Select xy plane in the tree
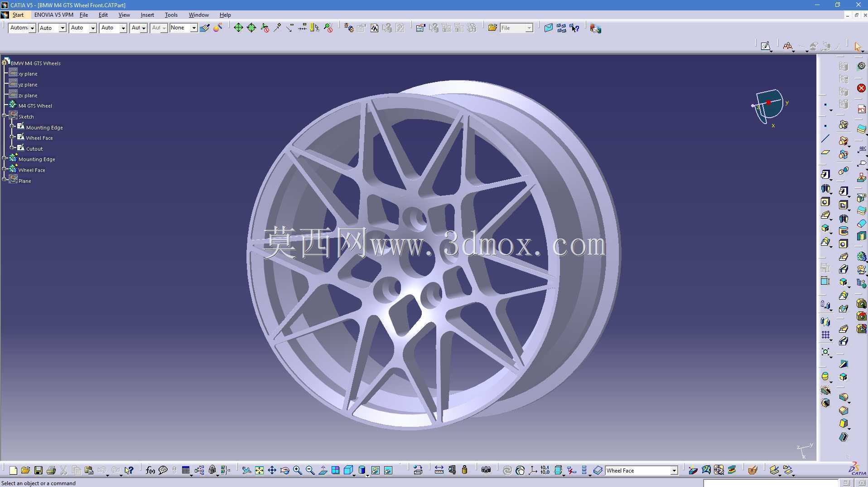Screen dimensions: 868x487 [x=28, y=74]
